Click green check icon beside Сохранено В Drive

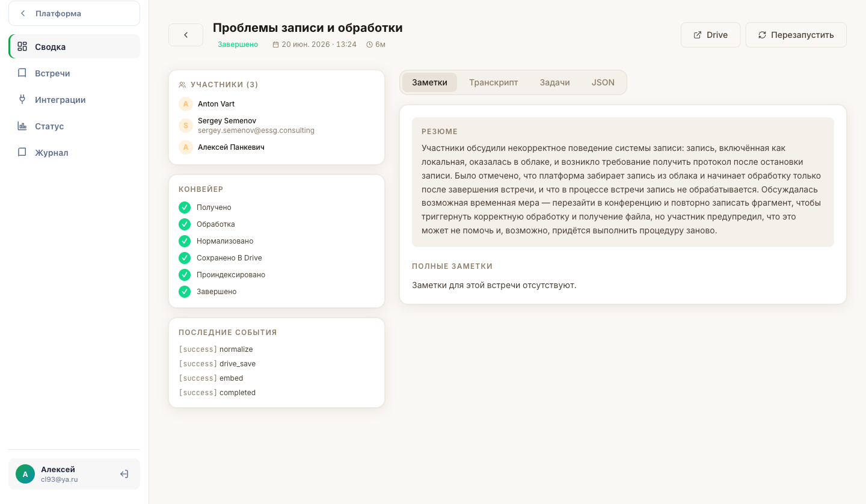click(185, 258)
